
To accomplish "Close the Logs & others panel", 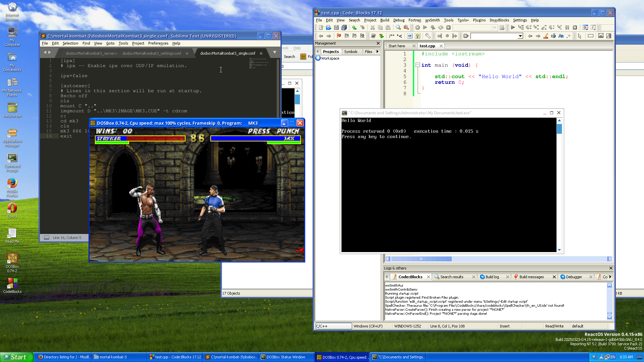I will click(x=611, y=268).
